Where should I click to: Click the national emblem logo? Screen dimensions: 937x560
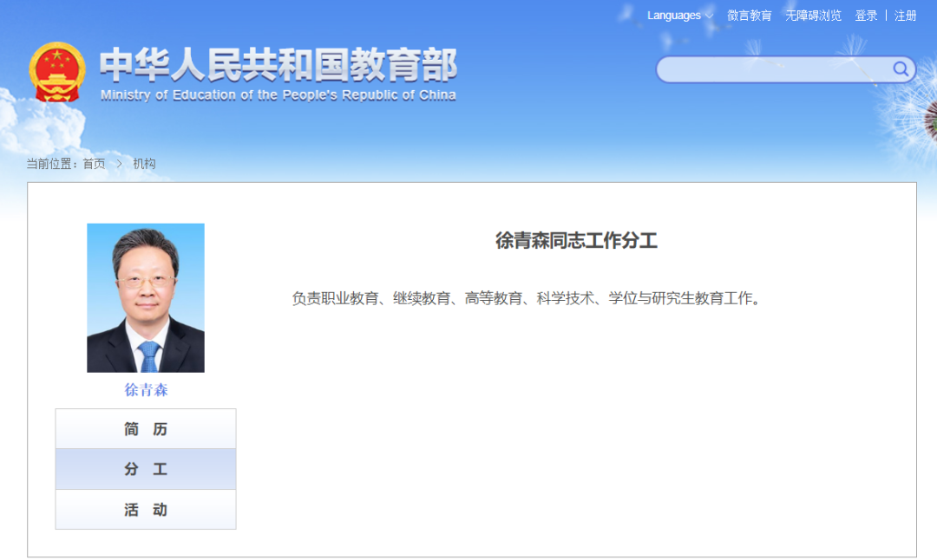[x=57, y=73]
